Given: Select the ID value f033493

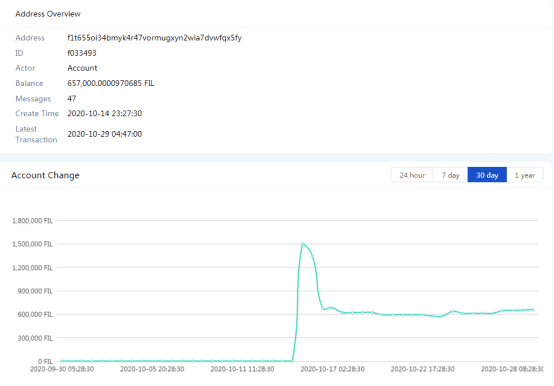Looking at the screenshot, I should [x=82, y=53].
